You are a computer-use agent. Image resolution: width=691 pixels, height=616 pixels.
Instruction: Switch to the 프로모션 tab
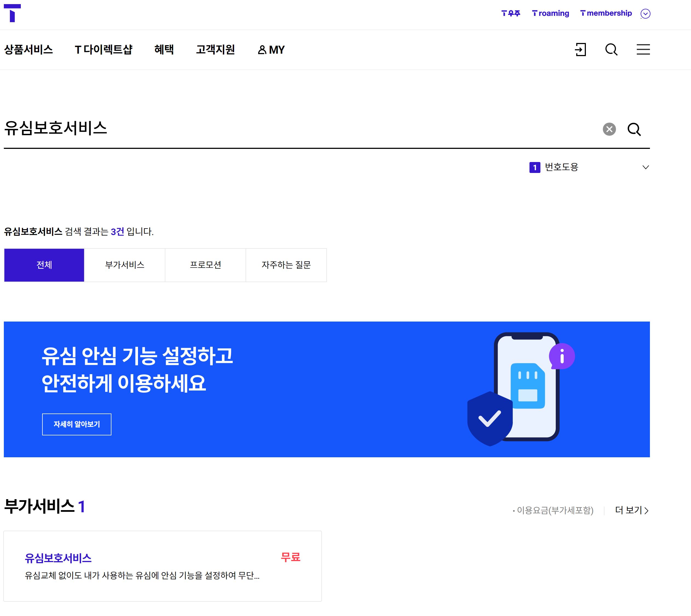tap(205, 265)
